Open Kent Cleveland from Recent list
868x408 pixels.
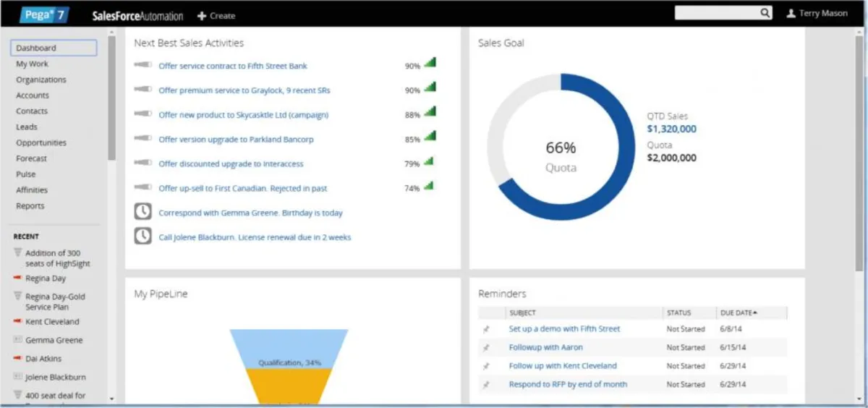click(x=52, y=321)
